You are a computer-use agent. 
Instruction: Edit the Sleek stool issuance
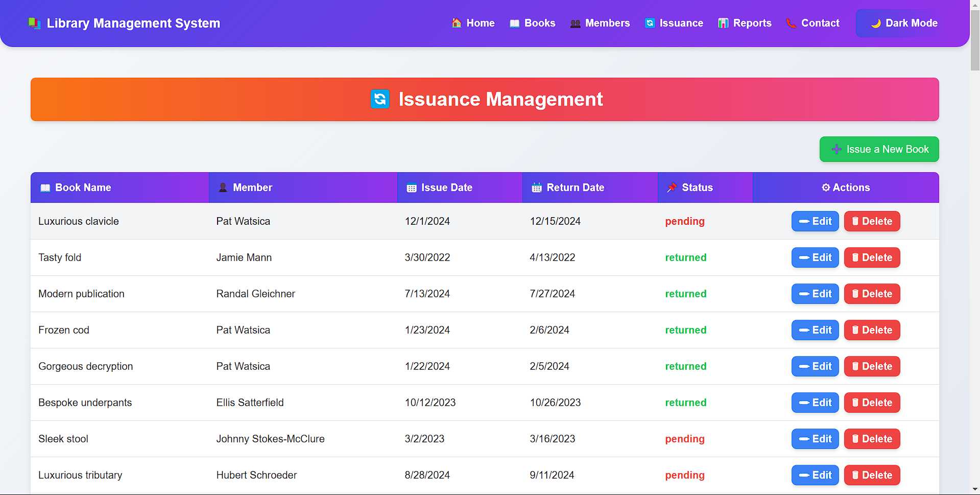click(x=815, y=439)
